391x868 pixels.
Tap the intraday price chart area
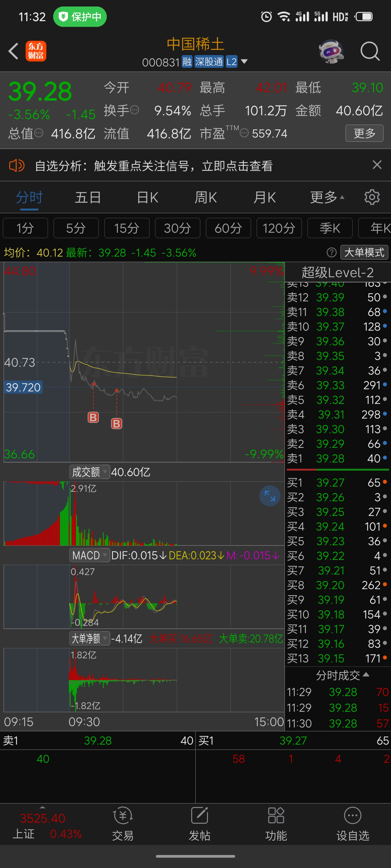pyautogui.click(x=144, y=362)
